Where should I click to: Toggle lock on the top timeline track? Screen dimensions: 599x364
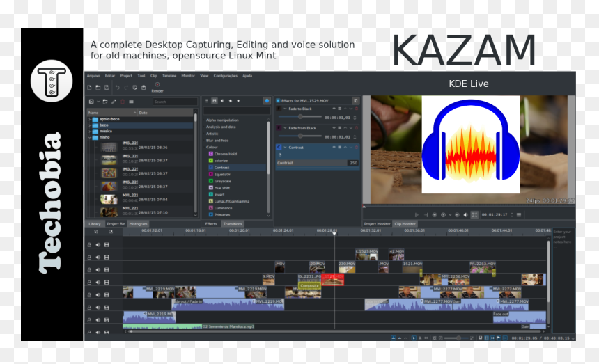tap(89, 244)
